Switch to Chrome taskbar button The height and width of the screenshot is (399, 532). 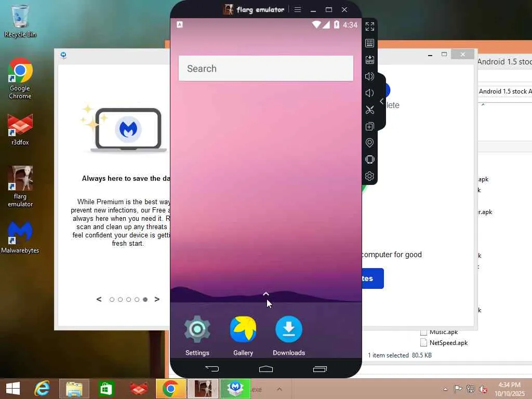pyautogui.click(x=170, y=389)
